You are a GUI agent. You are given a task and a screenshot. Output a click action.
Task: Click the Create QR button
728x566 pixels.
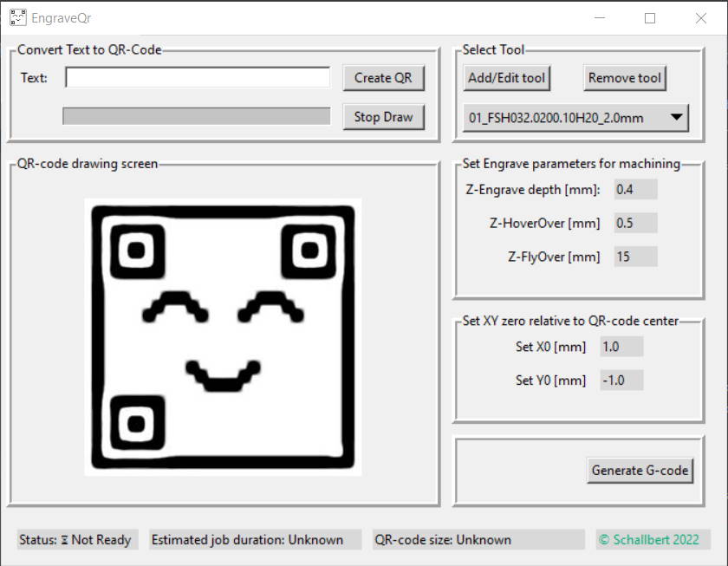[x=383, y=77]
